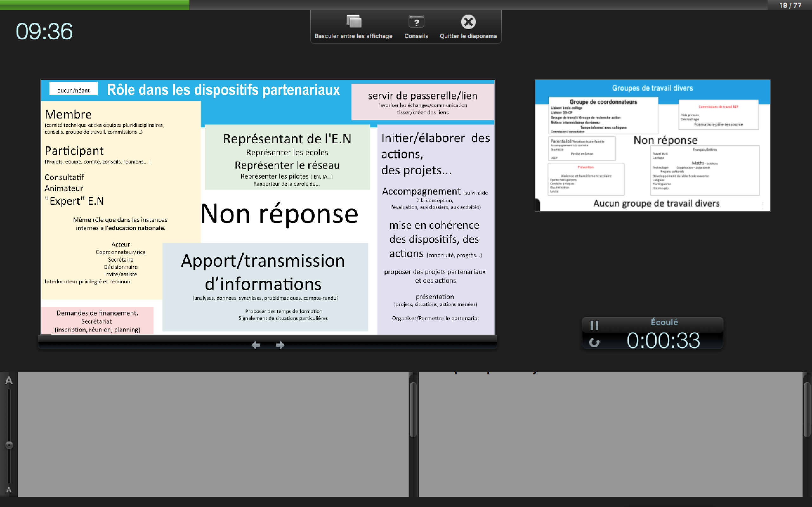Click the green slideshow progress bar
Screen dimensions: 812x507
coord(94,5)
